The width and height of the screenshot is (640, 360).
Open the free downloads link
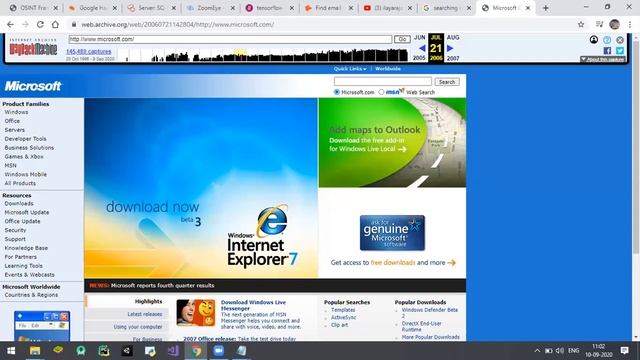393,262
